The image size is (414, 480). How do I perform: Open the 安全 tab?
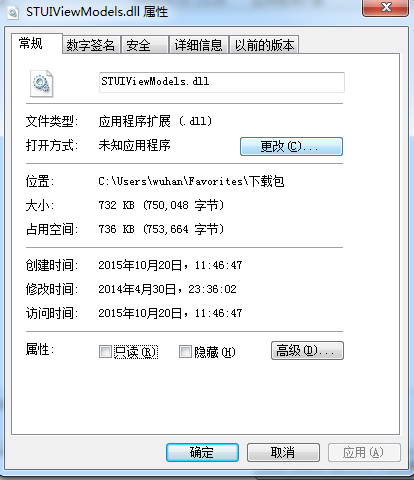[x=144, y=45]
